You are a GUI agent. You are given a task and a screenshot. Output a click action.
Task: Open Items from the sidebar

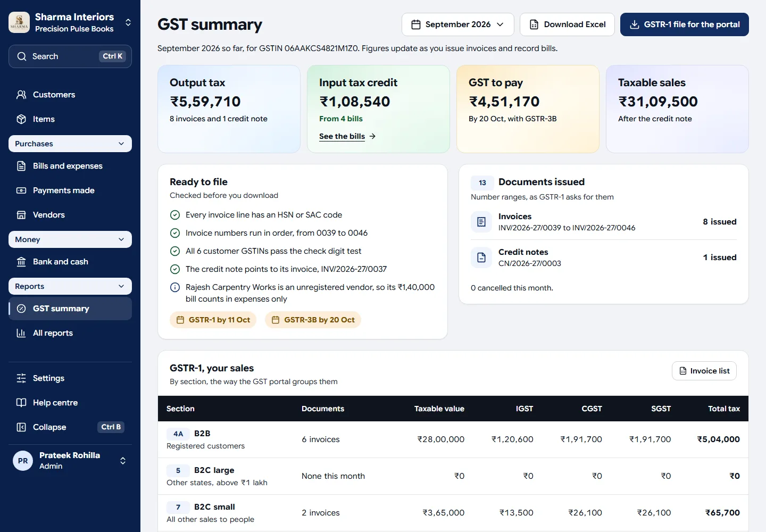pos(70,119)
